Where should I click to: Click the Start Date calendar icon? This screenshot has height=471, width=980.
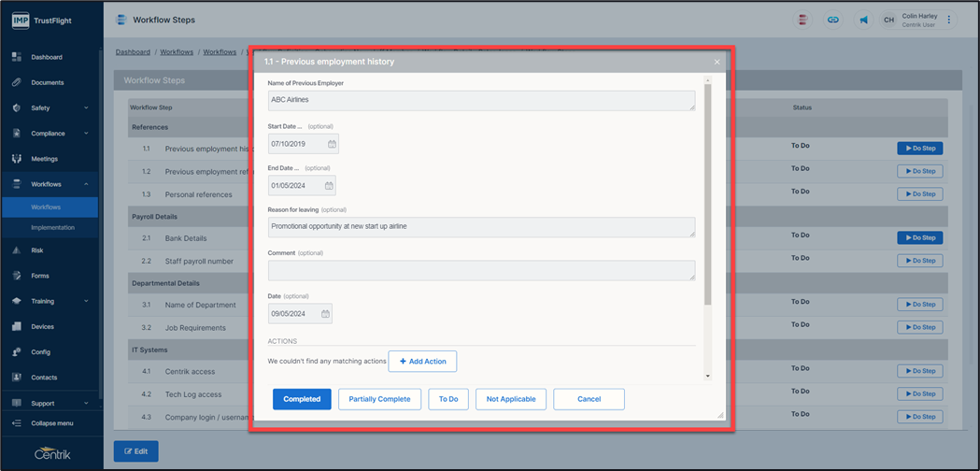330,144
